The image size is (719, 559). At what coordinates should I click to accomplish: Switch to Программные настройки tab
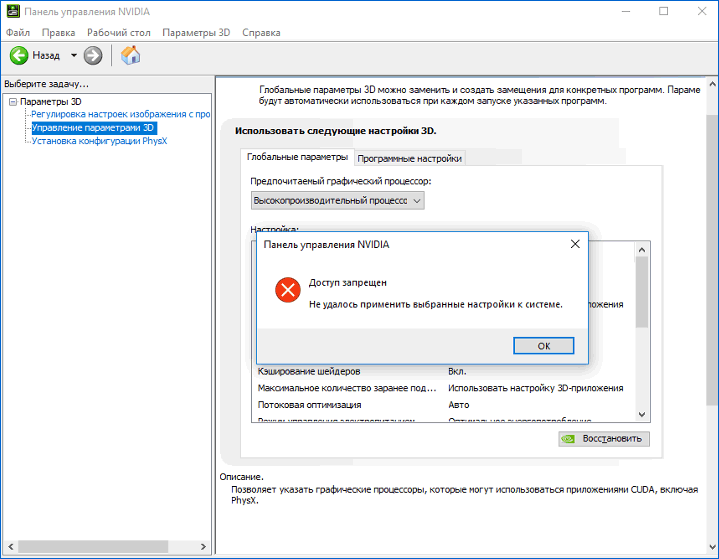409,158
